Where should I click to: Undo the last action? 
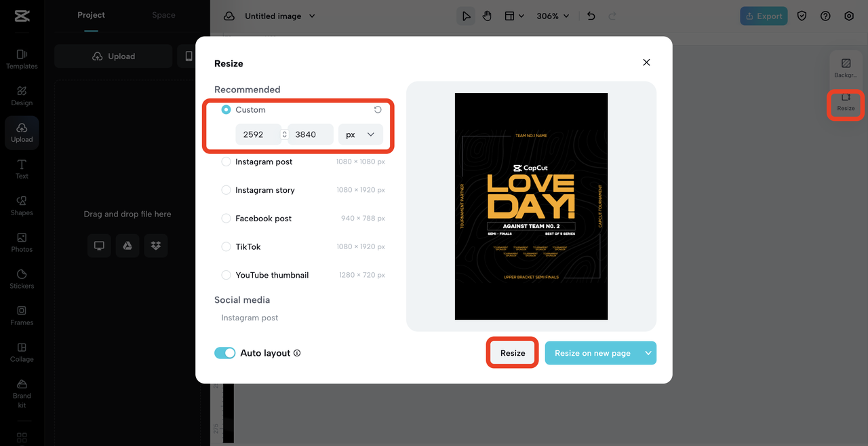point(591,16)
